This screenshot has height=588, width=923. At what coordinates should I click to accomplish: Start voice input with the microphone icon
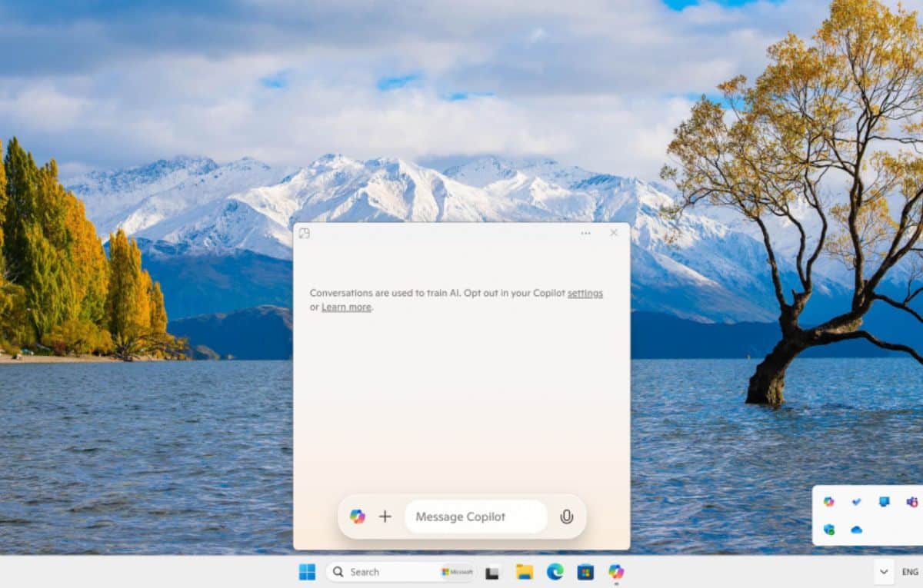[567, 517]
